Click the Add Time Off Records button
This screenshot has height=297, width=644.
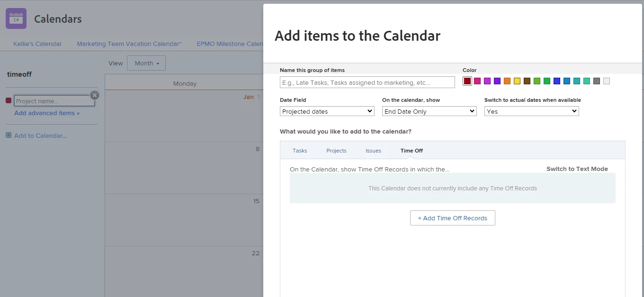(x=453, y=218)
